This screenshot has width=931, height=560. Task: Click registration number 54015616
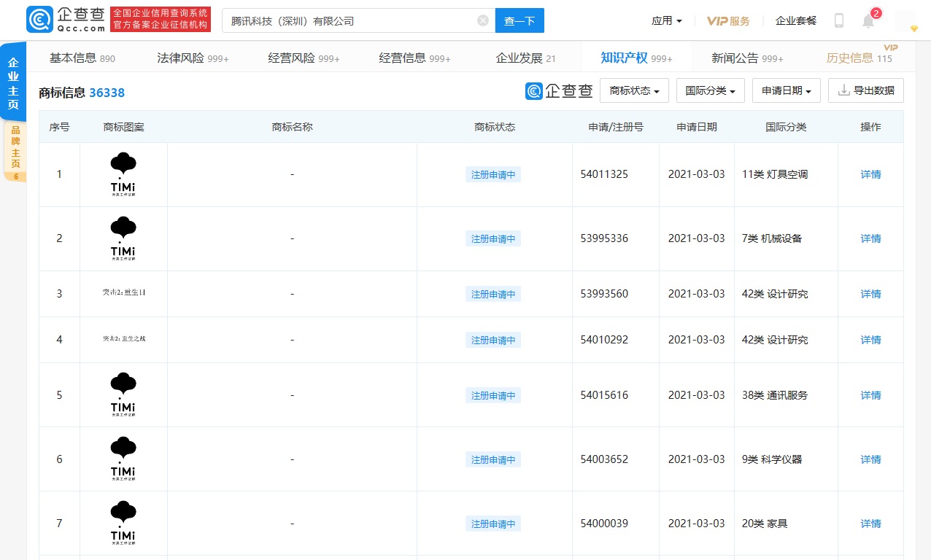tap(604, 395)
